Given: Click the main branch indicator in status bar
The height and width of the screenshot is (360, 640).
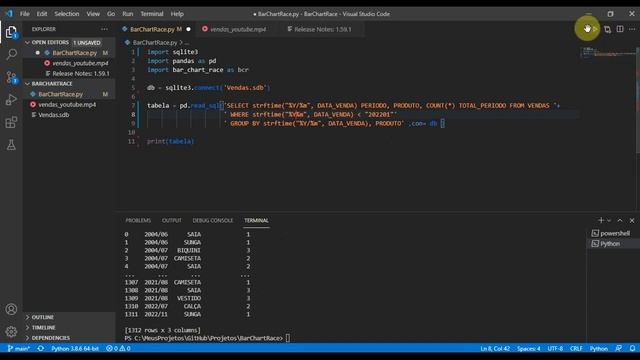Looking at the screenshot, I should [19, 349].
